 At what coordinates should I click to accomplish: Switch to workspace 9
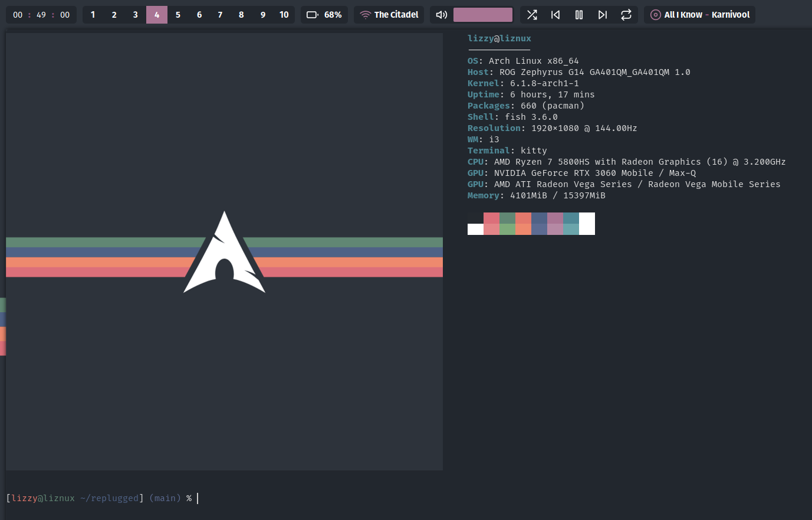click(263, 15)
